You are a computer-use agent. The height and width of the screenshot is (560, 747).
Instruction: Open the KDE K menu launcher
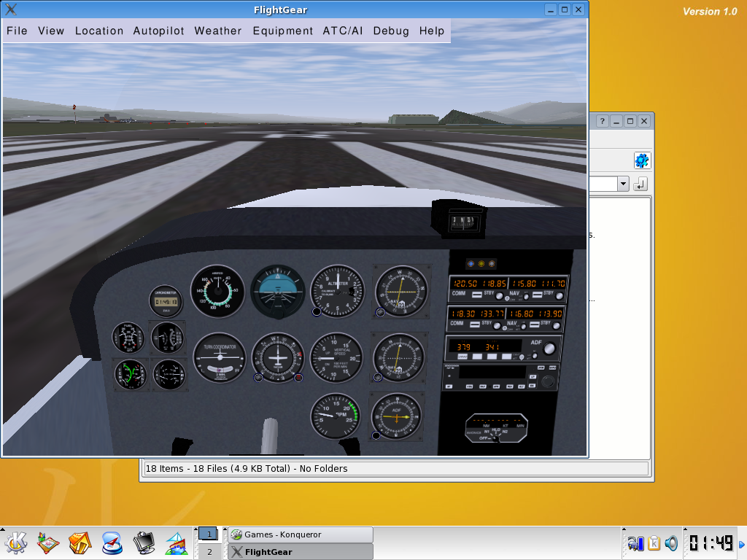point(15,542)
